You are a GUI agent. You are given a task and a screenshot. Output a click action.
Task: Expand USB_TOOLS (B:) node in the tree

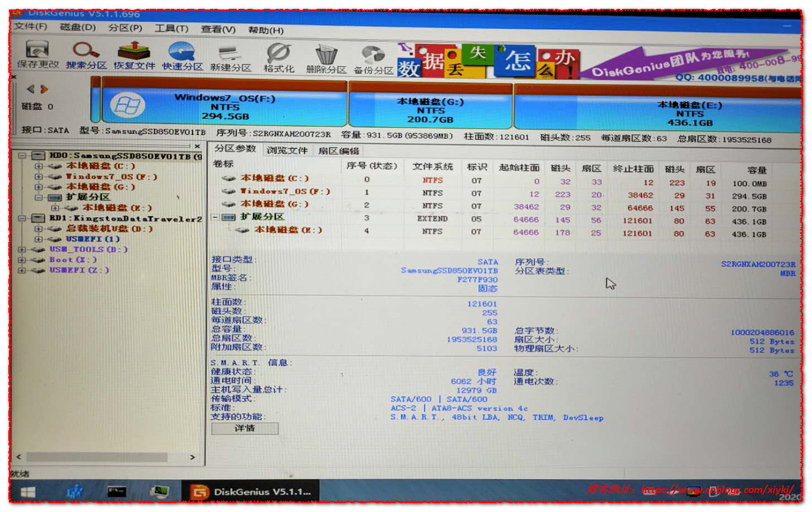pos(22,249)
